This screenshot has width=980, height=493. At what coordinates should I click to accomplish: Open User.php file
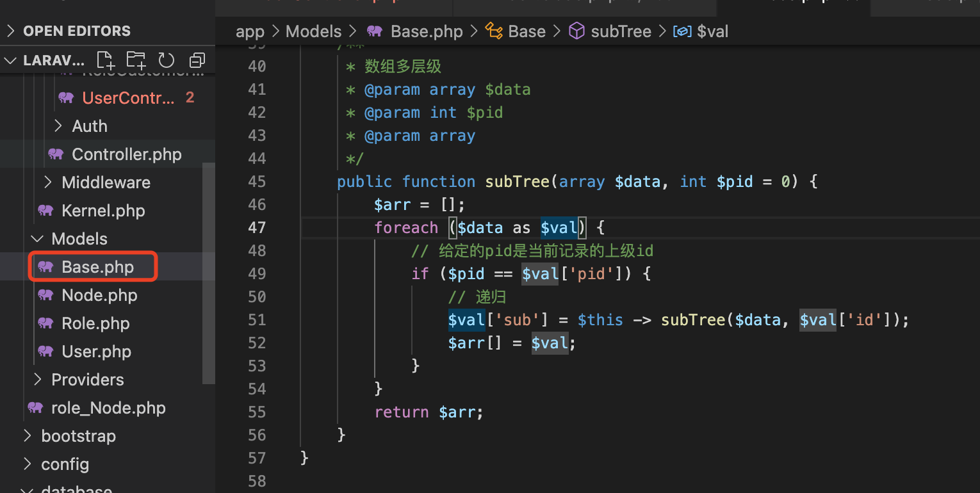coord(96,352)
